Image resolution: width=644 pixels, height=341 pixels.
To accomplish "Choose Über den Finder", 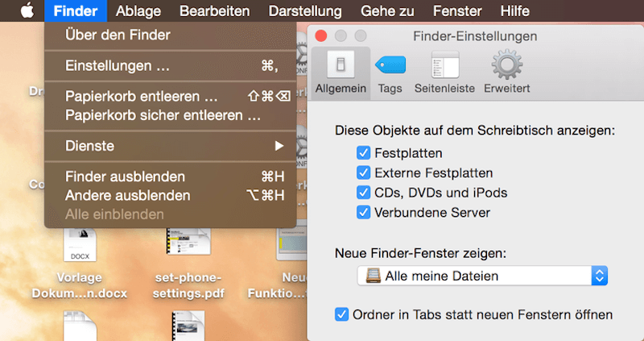I will (170, 35).
